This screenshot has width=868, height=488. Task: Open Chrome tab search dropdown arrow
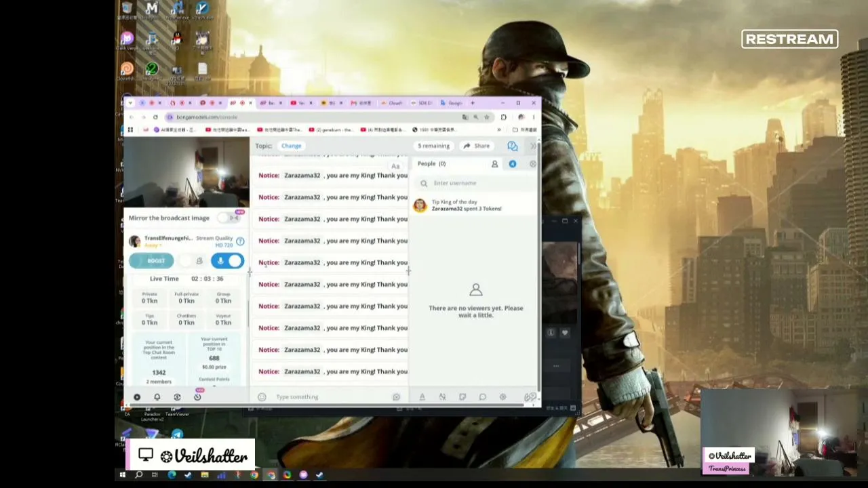coord(130,103)
